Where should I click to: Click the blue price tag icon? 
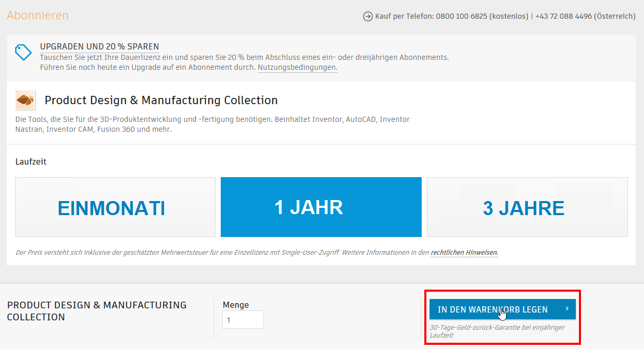point(23,53)
